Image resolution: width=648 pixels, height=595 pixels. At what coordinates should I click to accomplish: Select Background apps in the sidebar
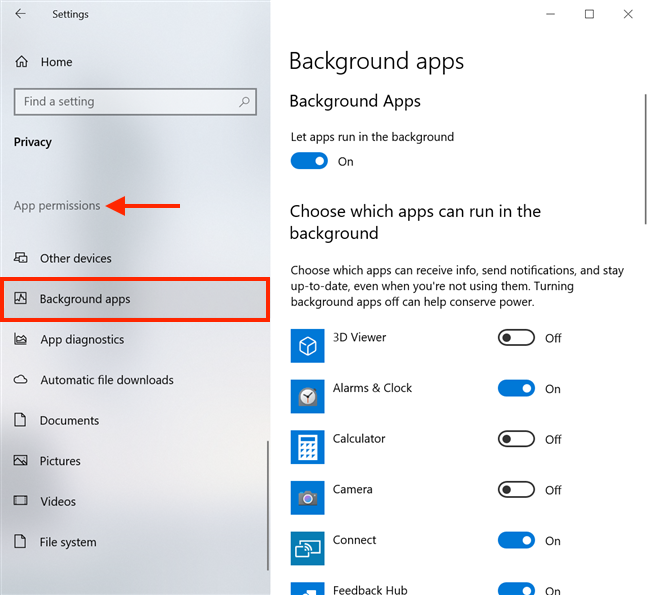135,299
